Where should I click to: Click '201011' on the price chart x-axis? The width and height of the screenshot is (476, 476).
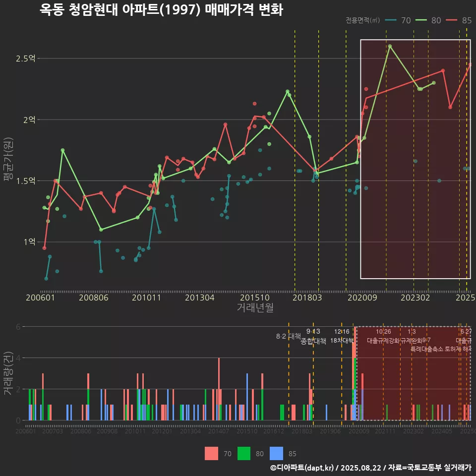pyautogui.click(x=146, y=297)
